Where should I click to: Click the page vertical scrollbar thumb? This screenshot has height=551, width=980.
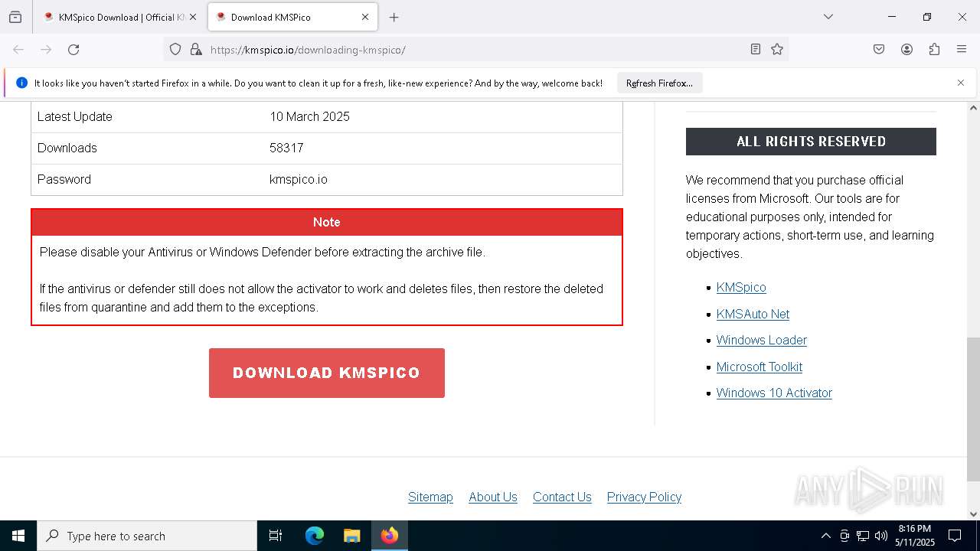[973, 409]
